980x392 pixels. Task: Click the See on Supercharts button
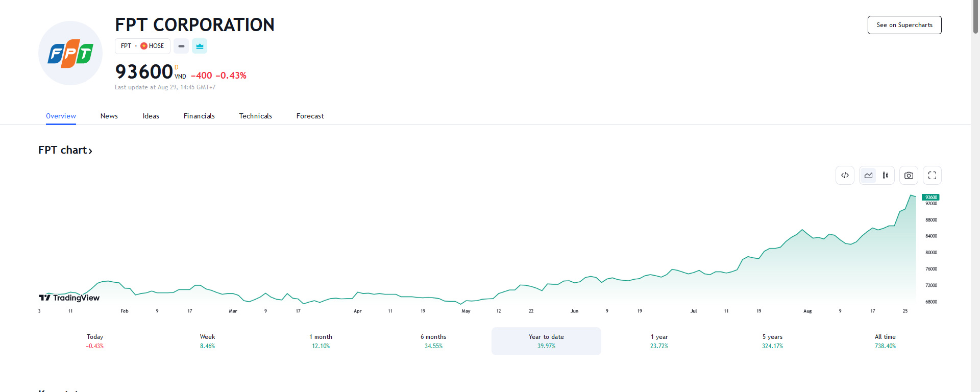904,24
